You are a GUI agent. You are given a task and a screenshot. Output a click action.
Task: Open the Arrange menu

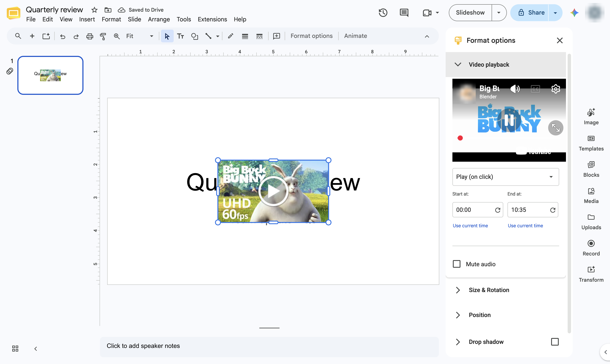[x=159, y=19]
